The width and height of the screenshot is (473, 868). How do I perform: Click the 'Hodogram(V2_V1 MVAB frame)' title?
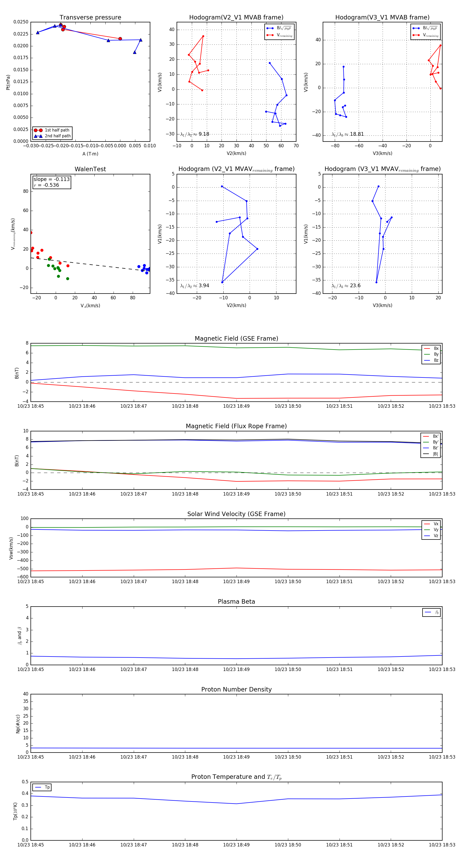[236, 18]
